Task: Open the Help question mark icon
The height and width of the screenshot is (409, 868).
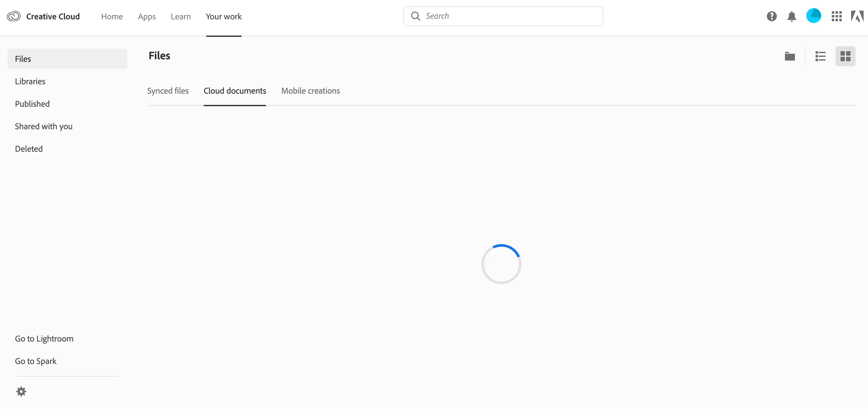Action: (771, 16)
